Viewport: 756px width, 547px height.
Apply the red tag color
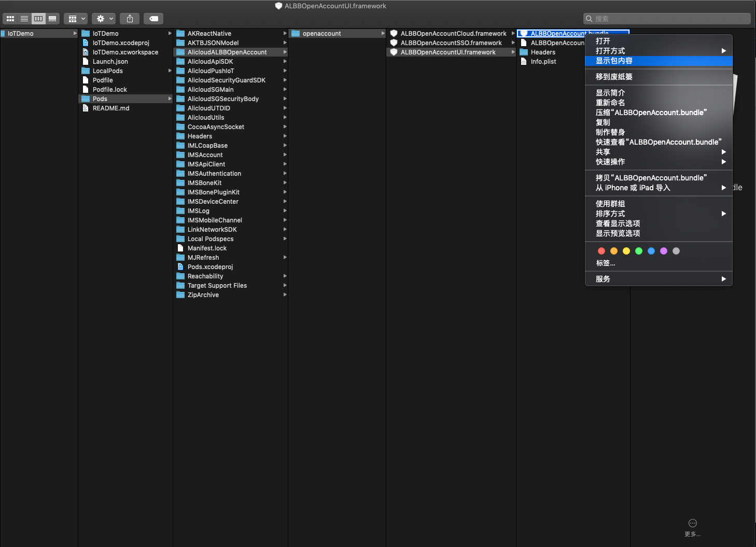pyautogui.click(x=601, y=251)
